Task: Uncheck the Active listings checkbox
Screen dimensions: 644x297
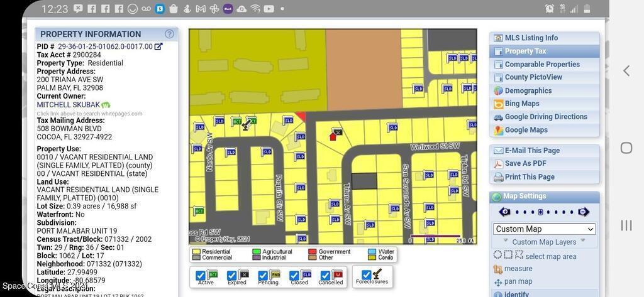Action: coord(201,276)
